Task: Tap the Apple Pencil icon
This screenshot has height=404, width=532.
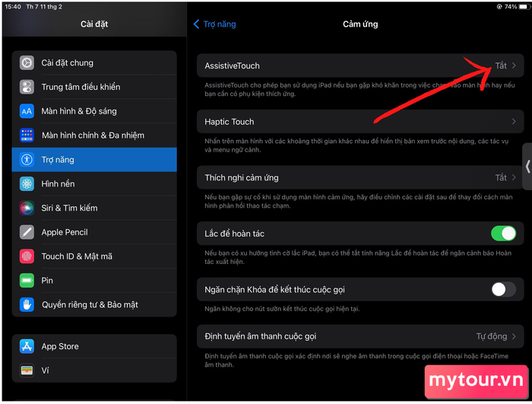Action: (x=27, y=232)
